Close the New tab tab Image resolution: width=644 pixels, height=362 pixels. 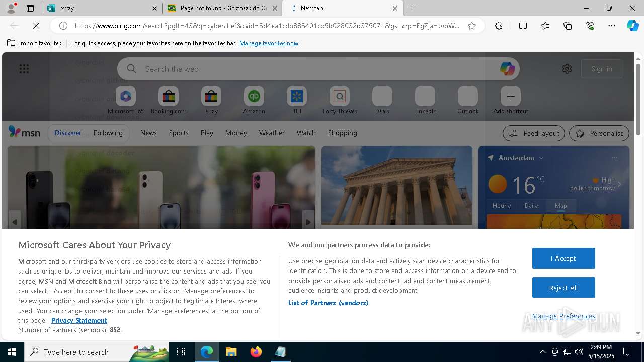tap(395, 8)
